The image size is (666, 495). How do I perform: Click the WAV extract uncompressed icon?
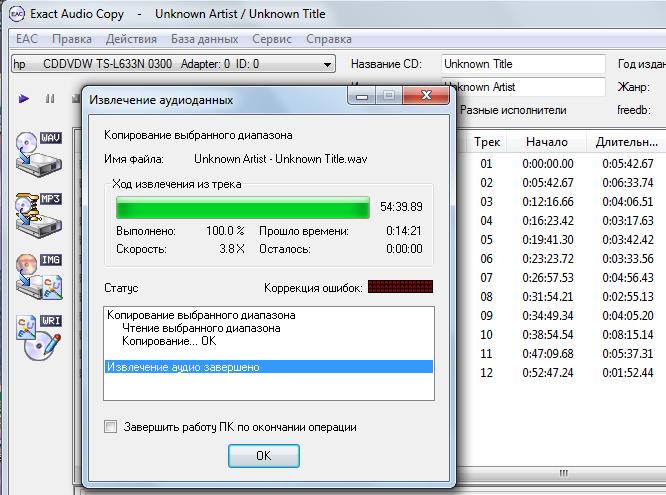(39, 154)
